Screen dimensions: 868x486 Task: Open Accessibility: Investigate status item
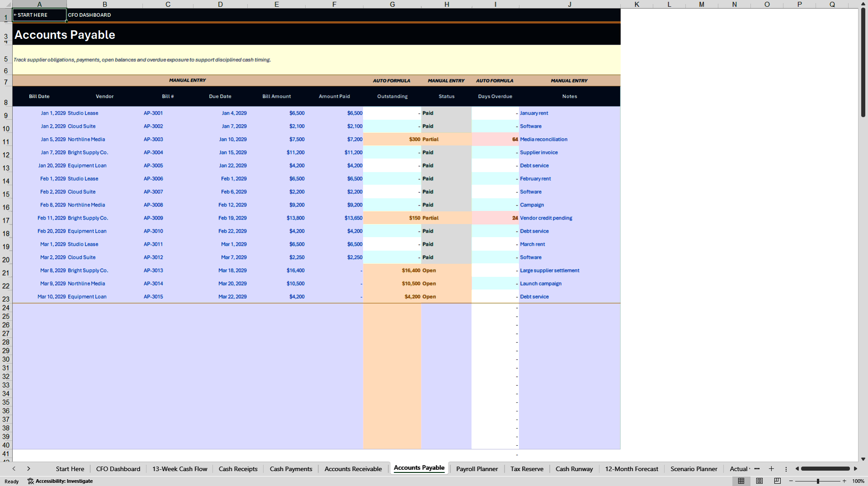click(x=60, y=481)
